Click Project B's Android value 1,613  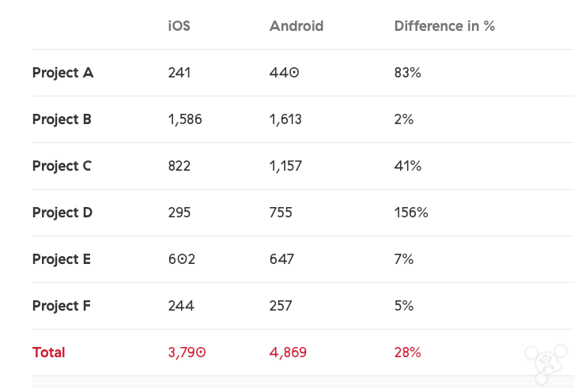pos(285,119)
